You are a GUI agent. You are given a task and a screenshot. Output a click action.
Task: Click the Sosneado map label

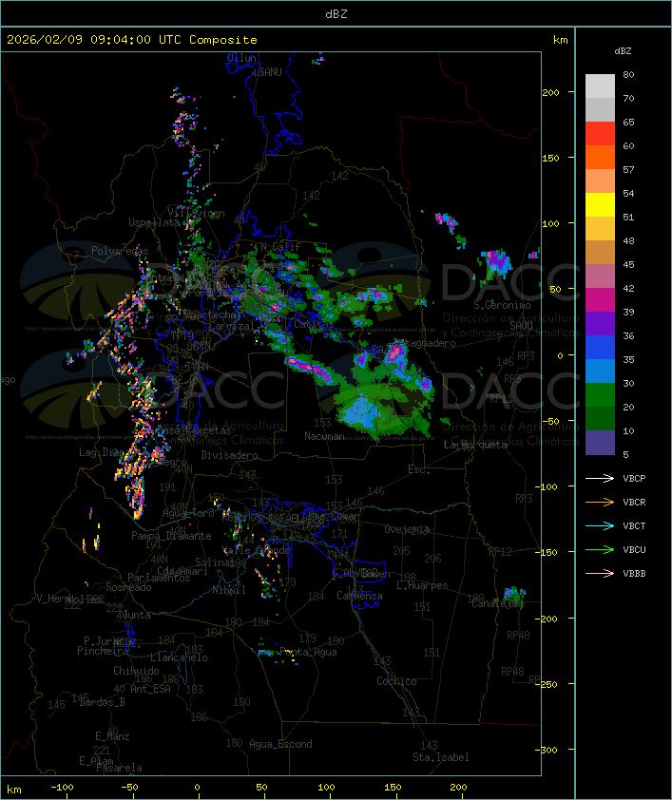128,587
